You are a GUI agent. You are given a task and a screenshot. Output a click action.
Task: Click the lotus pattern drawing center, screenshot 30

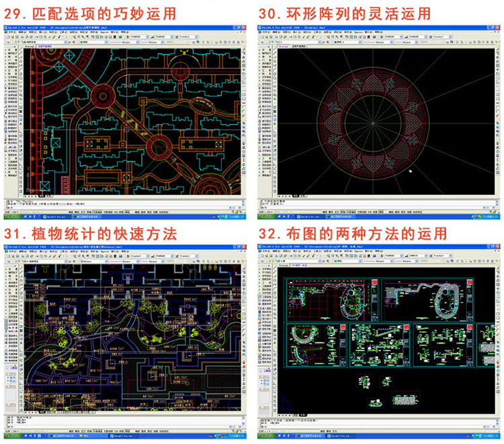pyautogui.click(x=373, y=123)
